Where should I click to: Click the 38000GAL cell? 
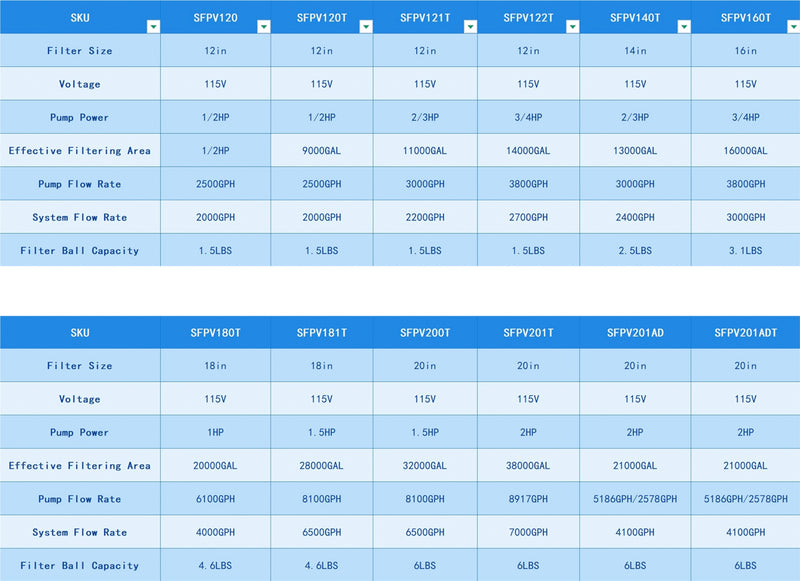tap(527, 466)
